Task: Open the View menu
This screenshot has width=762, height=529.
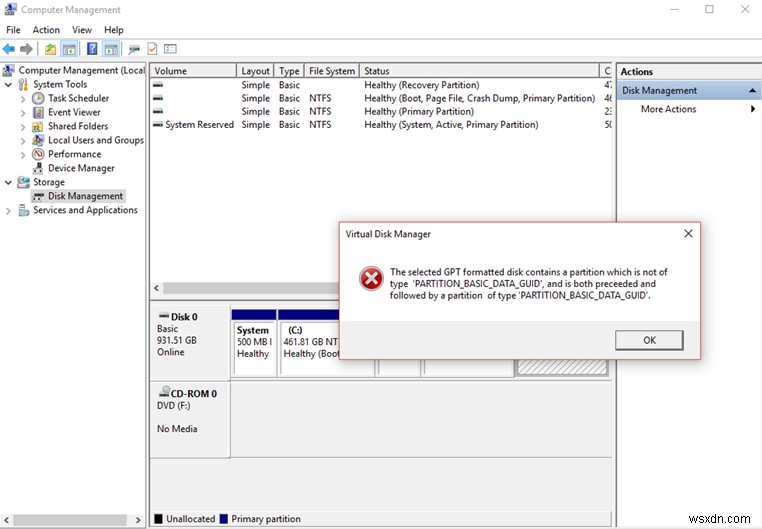Action: click(x=82, y=30)
